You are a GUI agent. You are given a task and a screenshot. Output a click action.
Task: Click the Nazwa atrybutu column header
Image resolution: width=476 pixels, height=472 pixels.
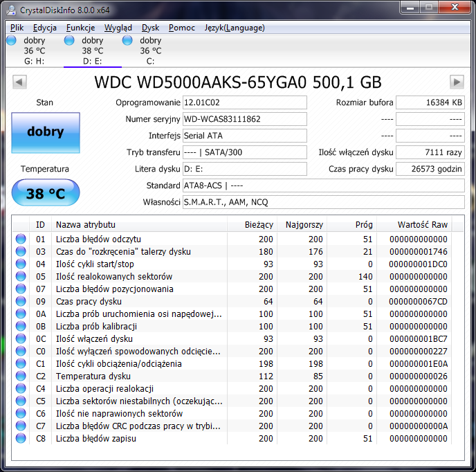point(139,225)
